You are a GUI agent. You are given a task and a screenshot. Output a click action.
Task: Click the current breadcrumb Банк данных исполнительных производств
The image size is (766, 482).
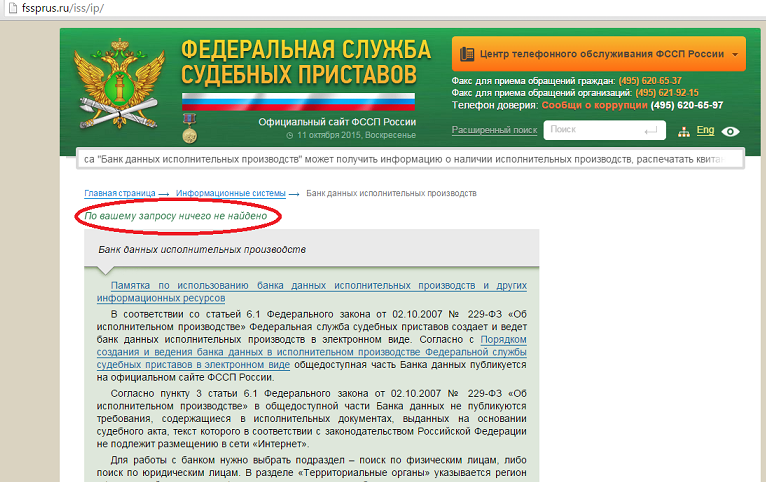391,193
